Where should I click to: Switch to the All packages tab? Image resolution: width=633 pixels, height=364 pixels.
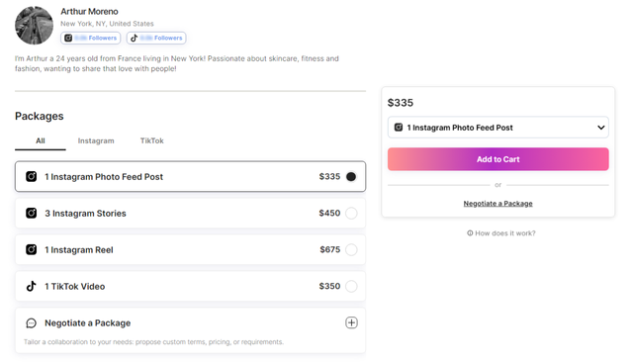tap(41, 140)
